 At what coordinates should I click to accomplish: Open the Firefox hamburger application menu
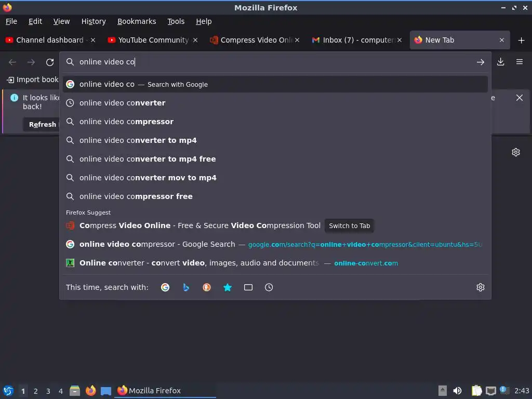coord(519,62)
